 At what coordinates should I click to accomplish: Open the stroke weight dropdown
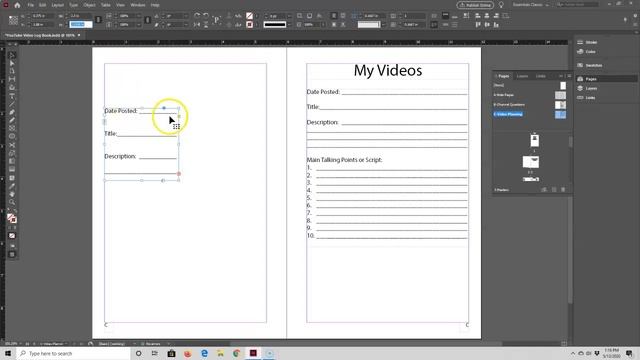pyautogui.click(x=289, y=16)
